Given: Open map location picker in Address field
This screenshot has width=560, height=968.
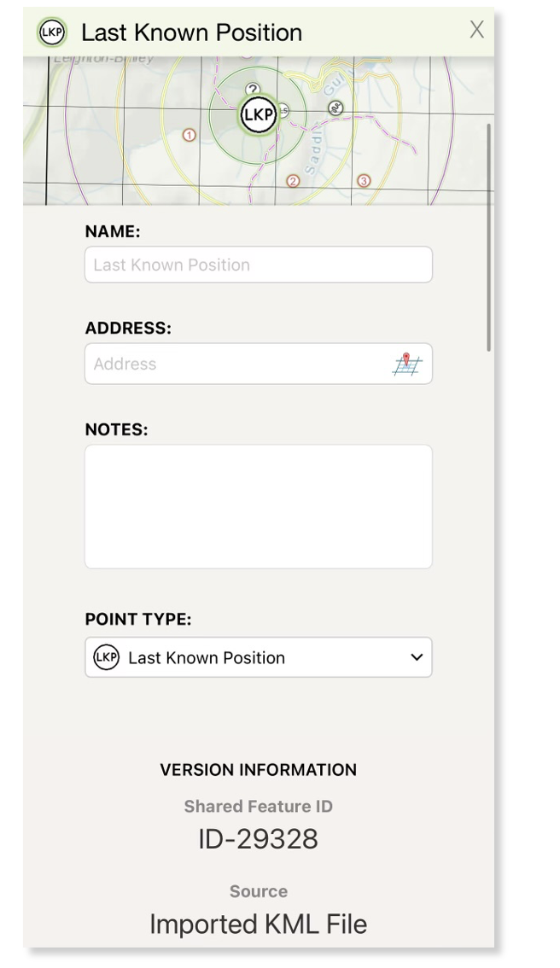Looking at the screenshot, I should click(x=407, y=364).
